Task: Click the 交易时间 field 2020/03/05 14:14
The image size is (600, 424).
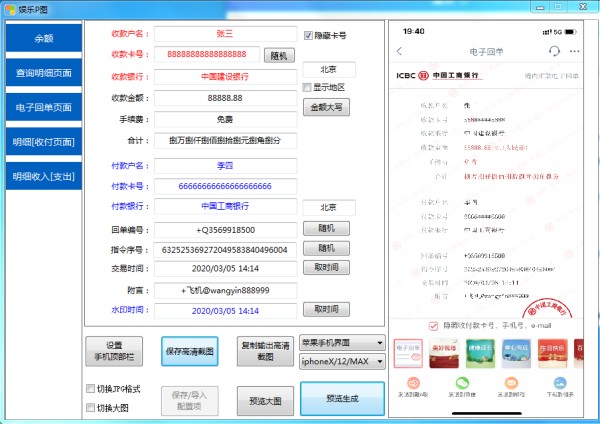Action: 225,269
